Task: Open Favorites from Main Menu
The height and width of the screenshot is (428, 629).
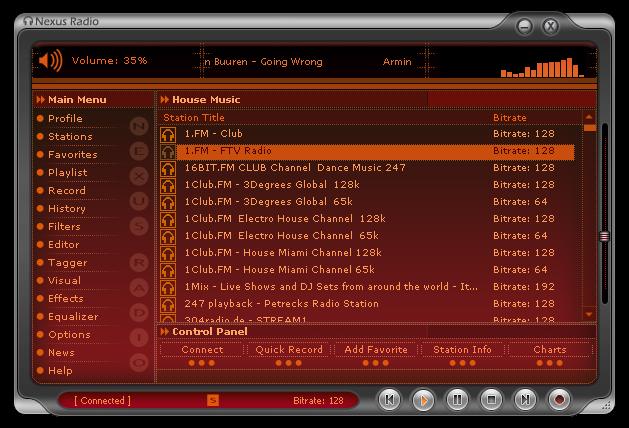Action: [x=73, y=155]
